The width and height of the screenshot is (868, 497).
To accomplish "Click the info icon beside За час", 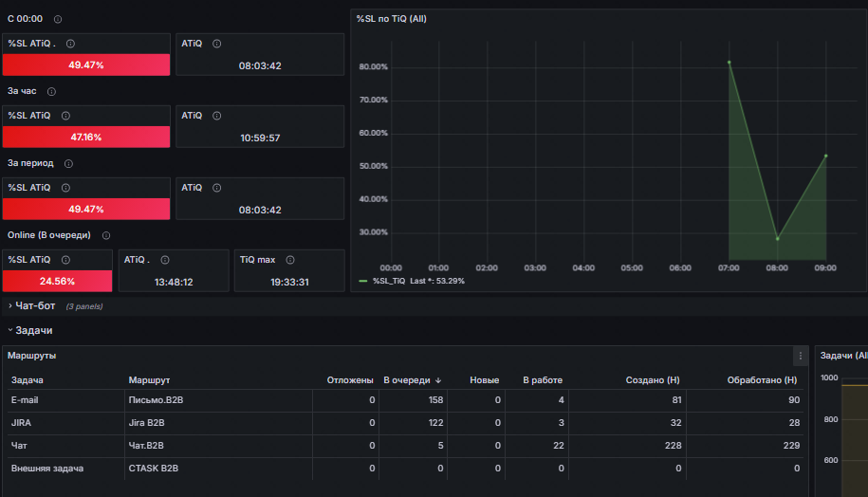I will 51,91.
